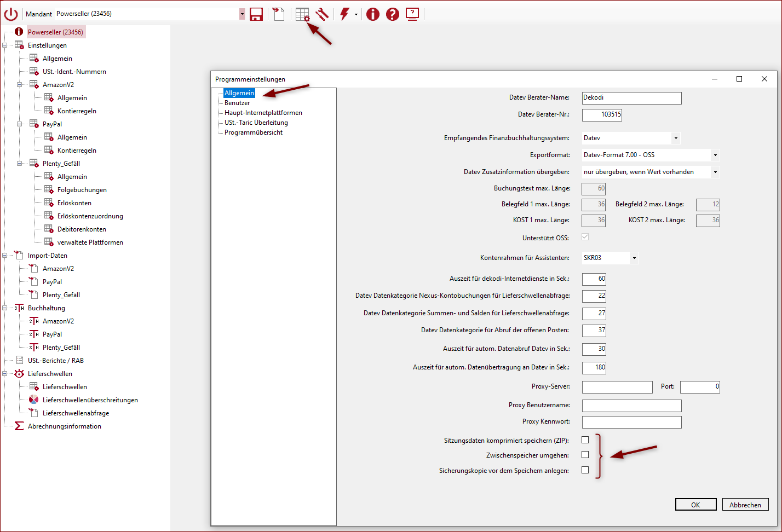Enable Sitzungsdaten komprimiert speichern (ZIP) checkbox
The width and height of the screenshot is (782, 532).
585,440
